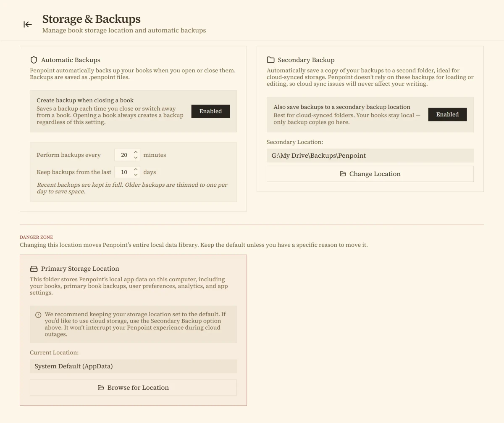The width and height of the screenshot is (504, 423).
Task: Click the folder icon next to Secondary Backup
Action: pyautogui.click(x=270, y=60)
